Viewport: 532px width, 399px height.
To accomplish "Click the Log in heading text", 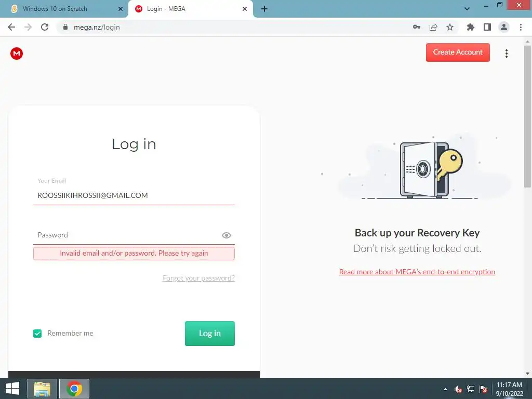I will tap(134, 144).
